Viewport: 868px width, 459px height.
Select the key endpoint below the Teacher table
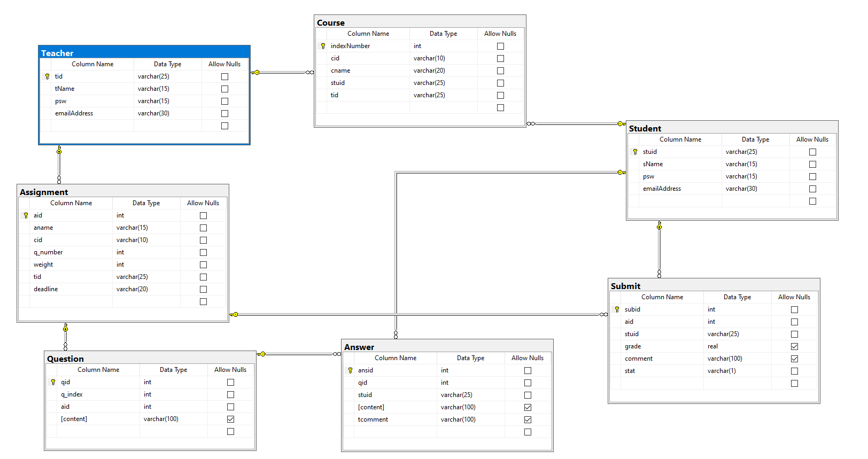click(x=59, y=150)
